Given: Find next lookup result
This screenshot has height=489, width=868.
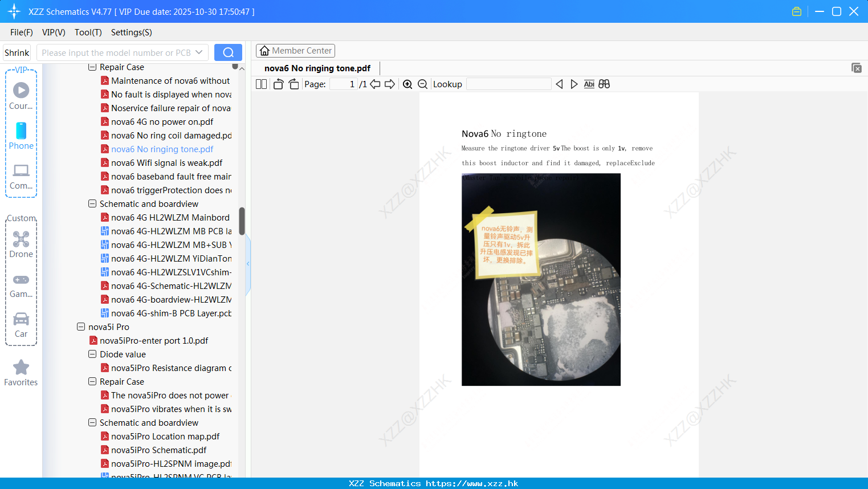Looking at the screenshot, I should click(574, 84).
